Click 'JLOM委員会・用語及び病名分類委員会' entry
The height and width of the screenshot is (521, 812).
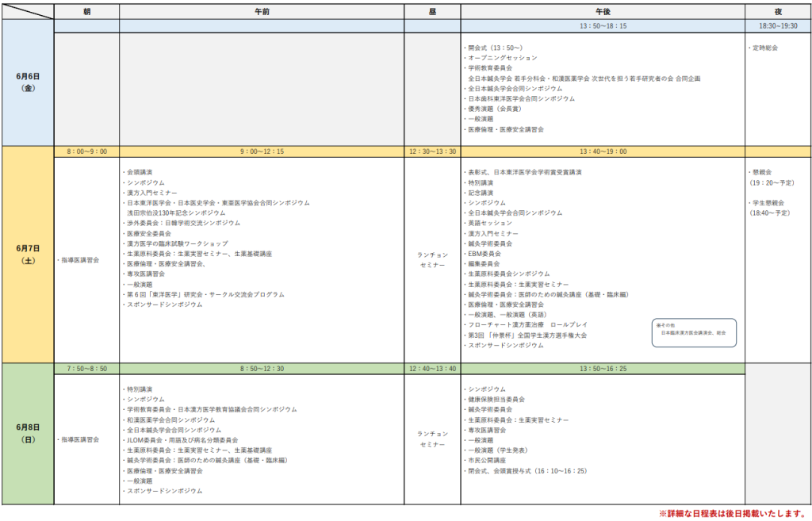coord(181,440)
